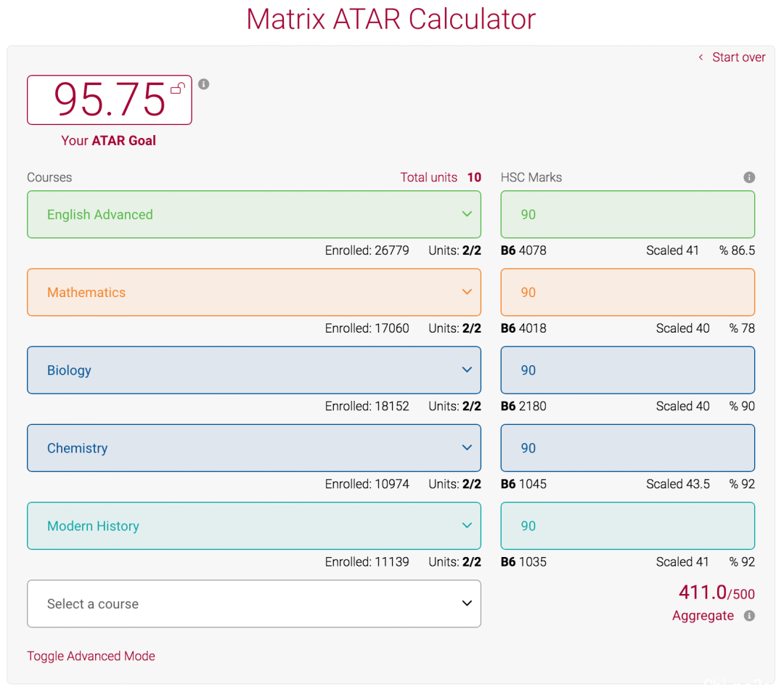Click the 95.75 ATAR goal box
The width and height of the screenshot is (784, 695).
click(x=110, y=100)
